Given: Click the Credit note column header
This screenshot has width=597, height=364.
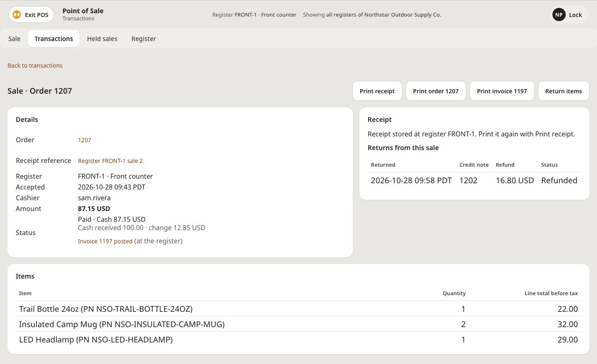Looking at the screenshot, I should click(x=474, y=165).
